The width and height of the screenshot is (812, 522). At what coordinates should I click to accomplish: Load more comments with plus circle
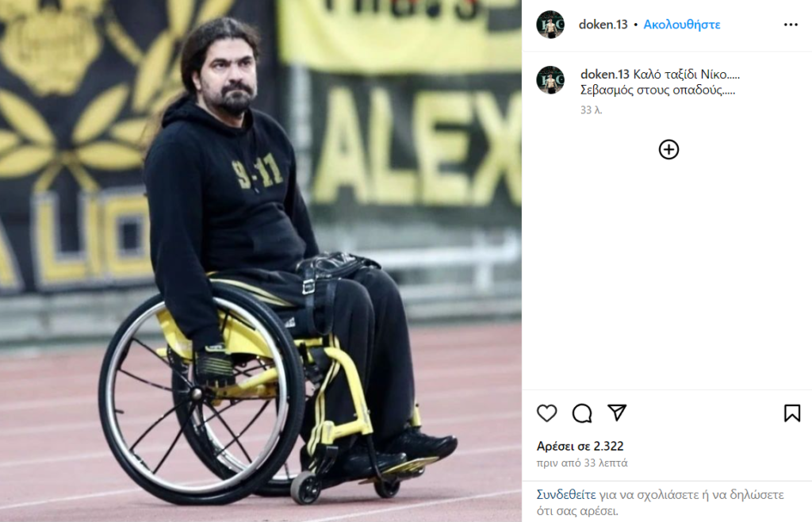[x=668, y=150]
